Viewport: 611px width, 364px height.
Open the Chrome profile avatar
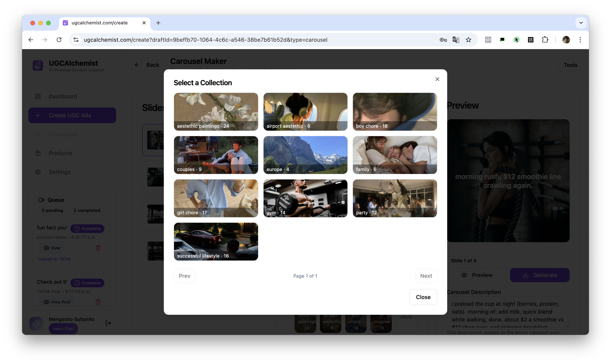566,40
